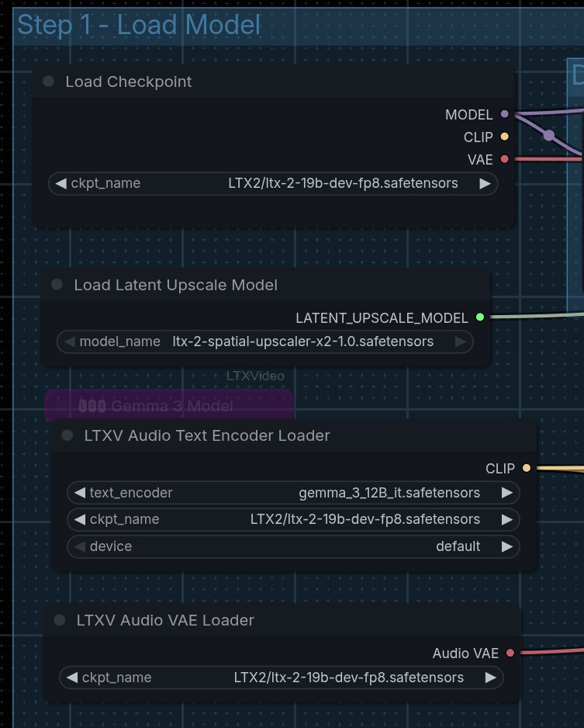
Task: Click the Audio VAE output socket
Action: (x=510, y=653)
